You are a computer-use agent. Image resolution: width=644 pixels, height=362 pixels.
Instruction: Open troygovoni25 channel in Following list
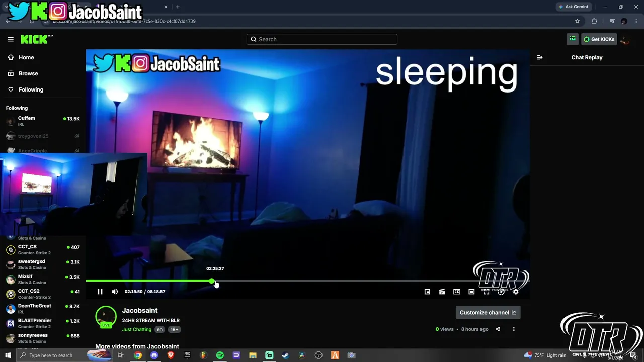pyautogui.click(x=43, y=136)
